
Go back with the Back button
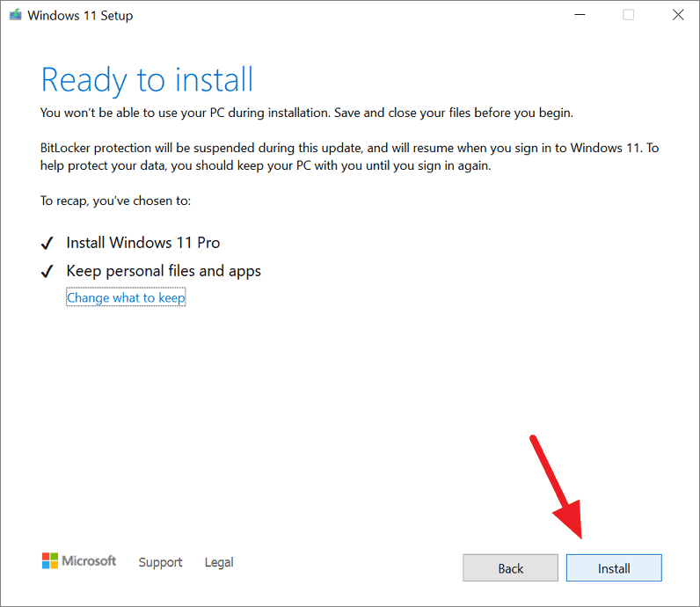(x=510, y=567)
